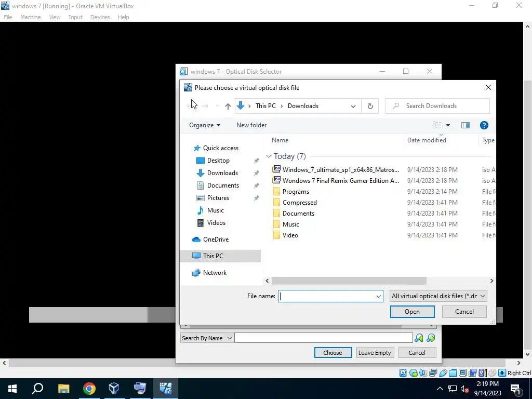The width and height of the screenshot is (532, 399).
Task: Open the file type filter dropdown
Action: tap(438, 296)
